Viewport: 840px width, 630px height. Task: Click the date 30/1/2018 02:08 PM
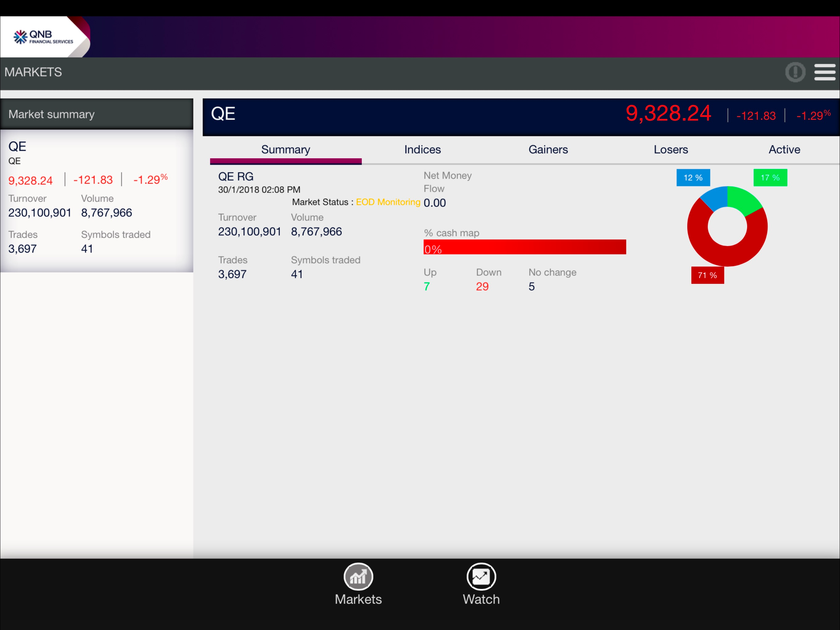(259, 189)
